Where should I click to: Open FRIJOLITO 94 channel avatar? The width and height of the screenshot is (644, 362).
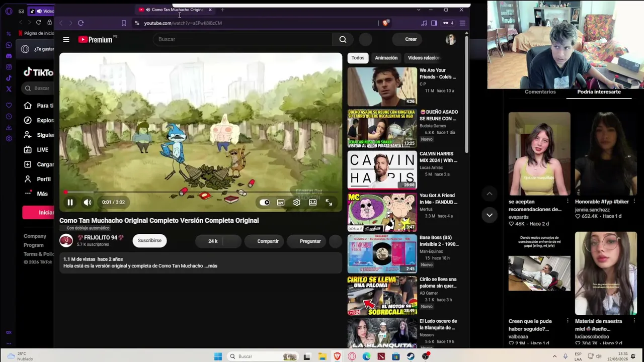point(66,240)
